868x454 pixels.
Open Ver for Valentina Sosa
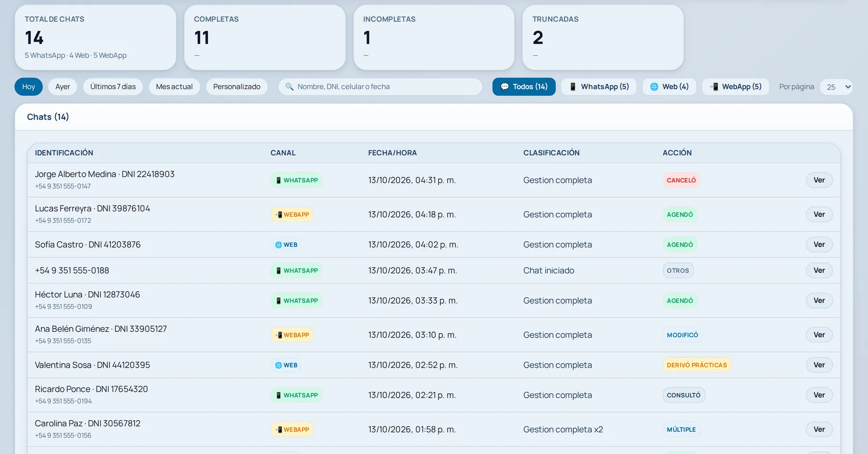tap(819, 365)
